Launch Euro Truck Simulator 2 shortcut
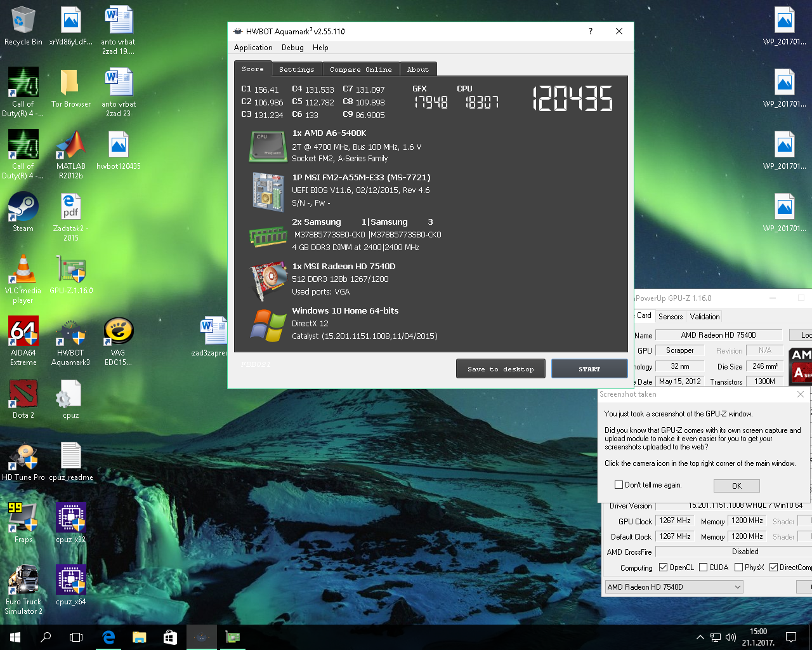This screenshot has width=812, height=650. click(23, 590)
